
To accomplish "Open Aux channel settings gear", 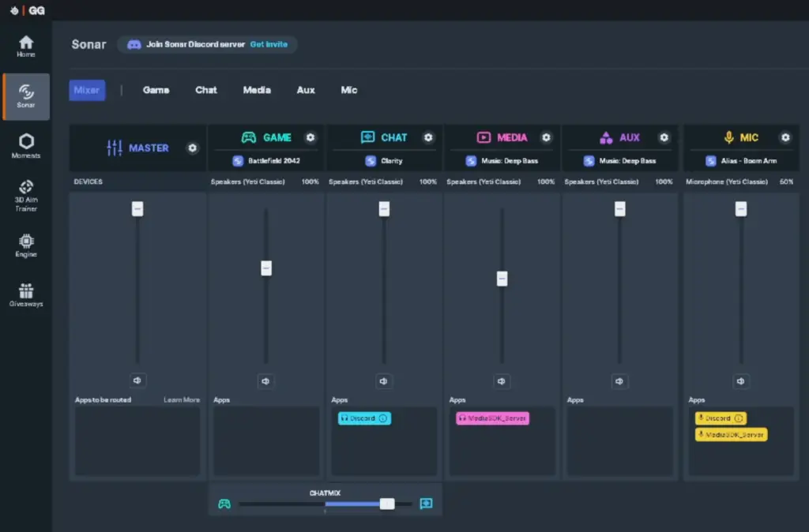I will point(664,137).
